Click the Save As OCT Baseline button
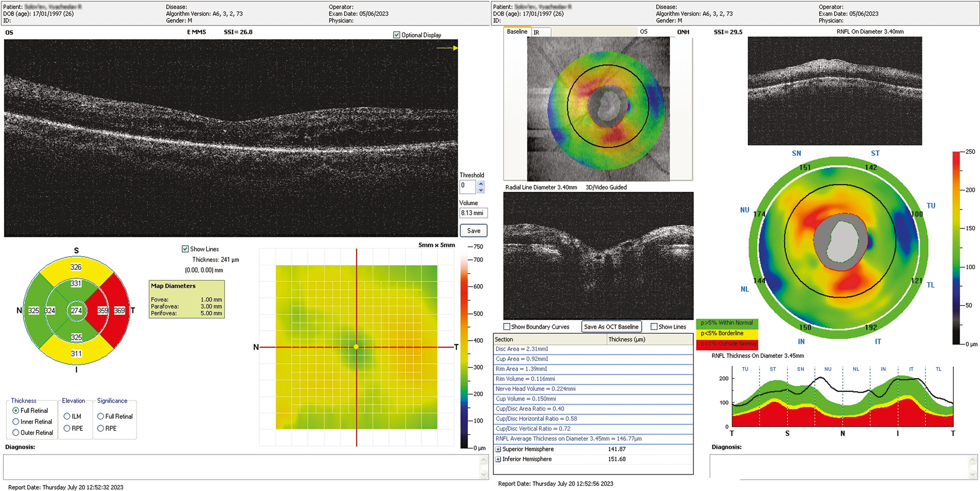980x491 pixels. (611, 327)
